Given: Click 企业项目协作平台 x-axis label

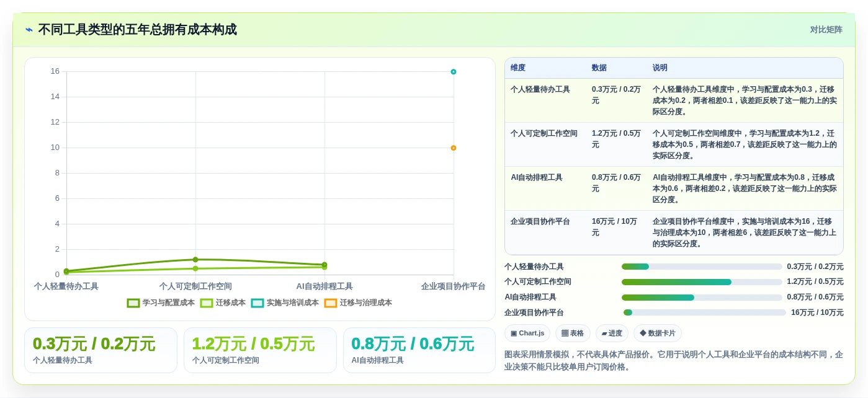Looking at the screenshot, I should 454,286.
